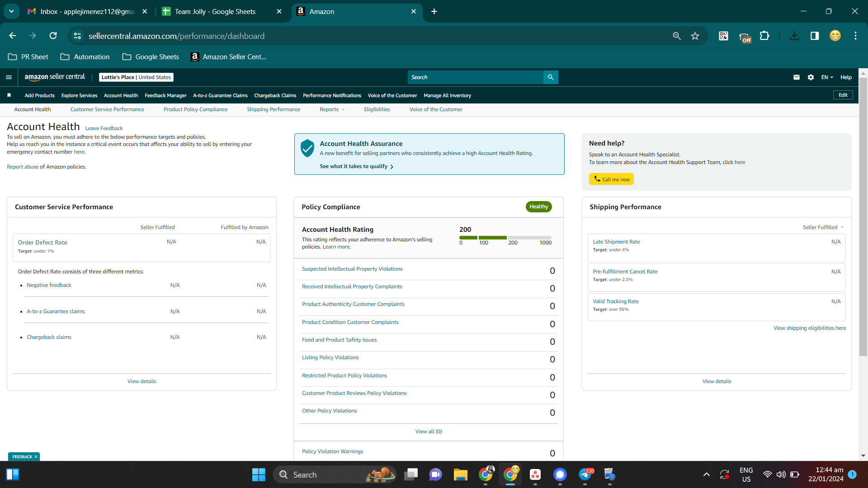The image size is (868, 488).
Task: Open View shipping eligibilities here link
Action: click(x=810, y=328)
